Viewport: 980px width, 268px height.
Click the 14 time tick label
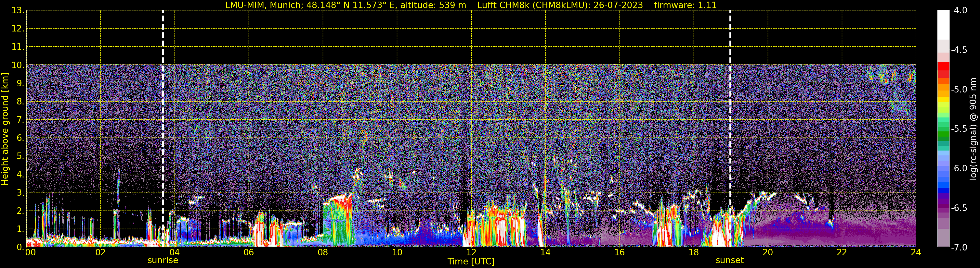[545, 252]
